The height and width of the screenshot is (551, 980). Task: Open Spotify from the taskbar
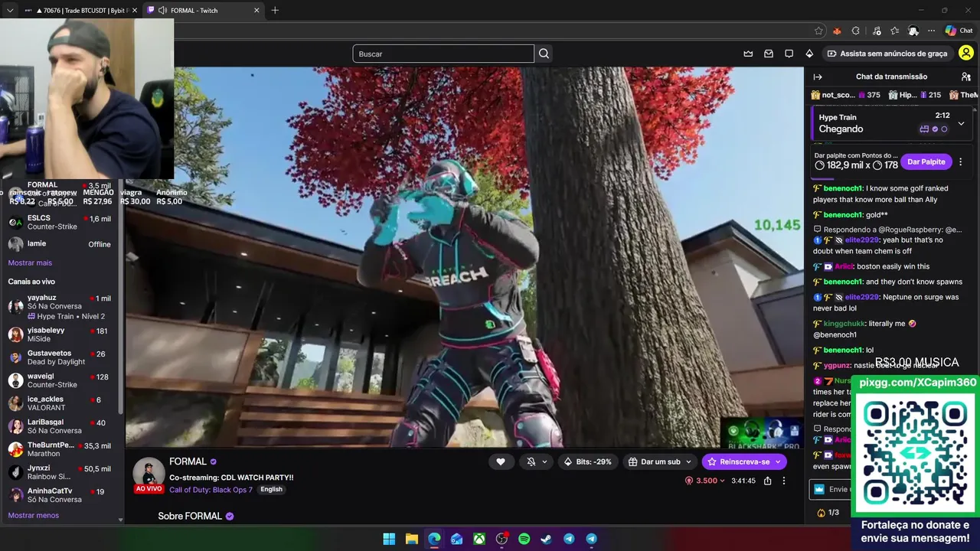pos(524,539)
